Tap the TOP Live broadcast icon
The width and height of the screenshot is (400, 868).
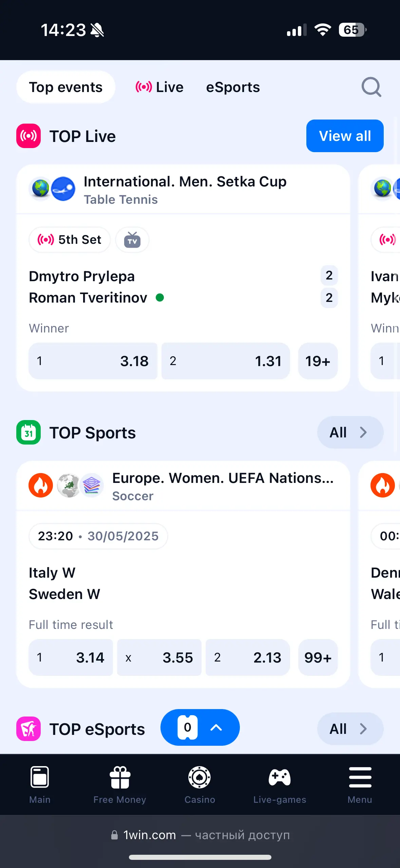28,136
